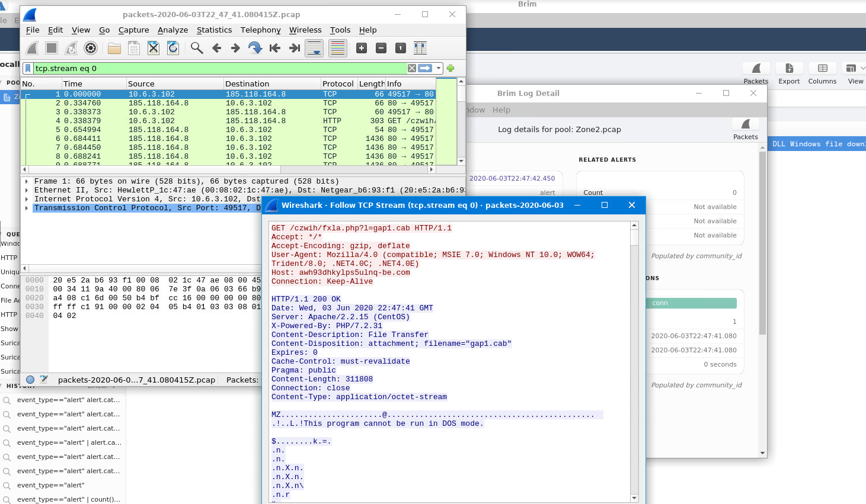Image resolution: width=866 pixels, height=504 pixels.
Task: Open Wireshark Analyze menu
Action: coord(172,30)
